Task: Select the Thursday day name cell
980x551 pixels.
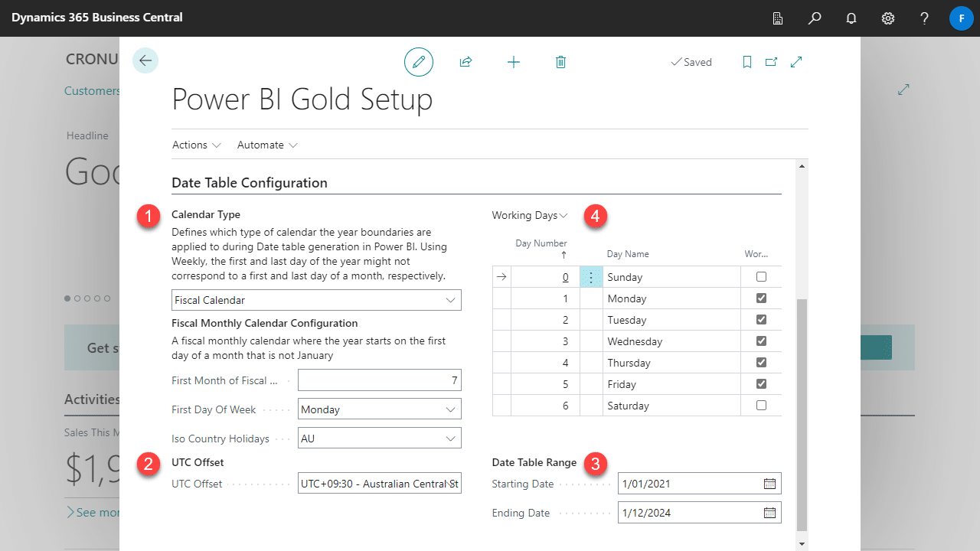Action: click(x=672, y=363)
